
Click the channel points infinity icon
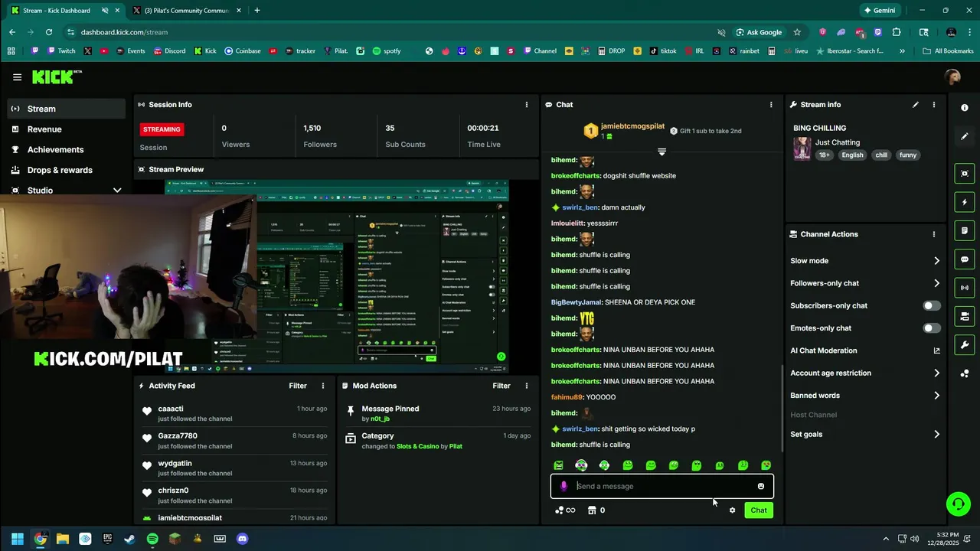565,510
